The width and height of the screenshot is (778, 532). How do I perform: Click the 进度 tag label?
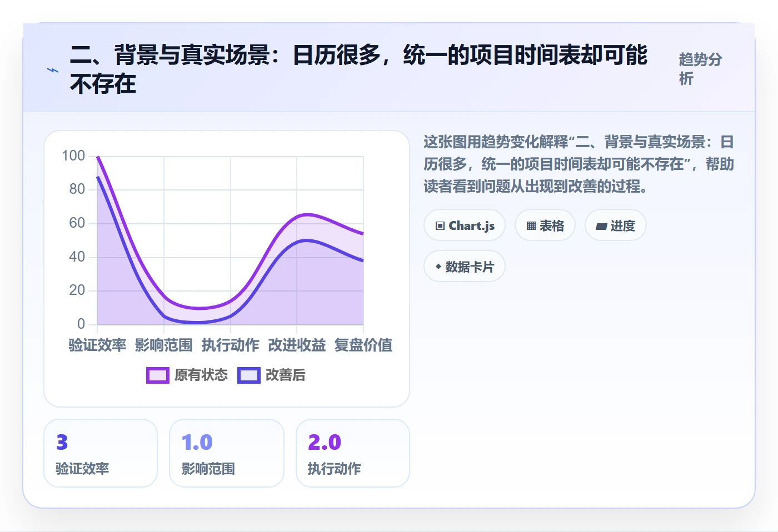pos(623,225)
